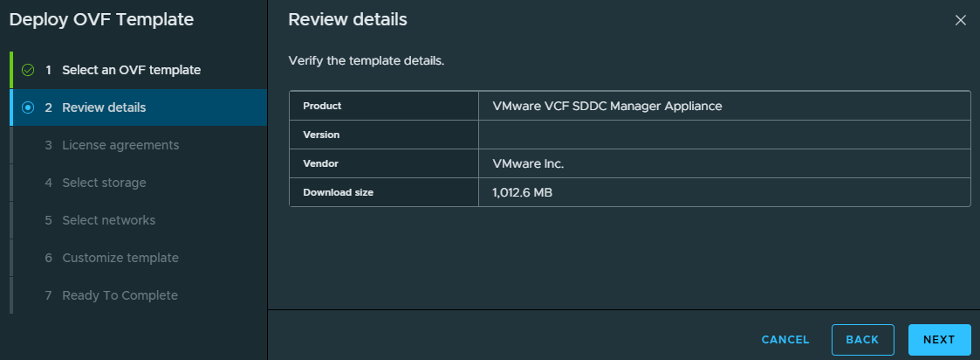Click step 7 Ready To Complete
Image resolution: width=980 pixels, height=360 pixels.
(139, 295)
